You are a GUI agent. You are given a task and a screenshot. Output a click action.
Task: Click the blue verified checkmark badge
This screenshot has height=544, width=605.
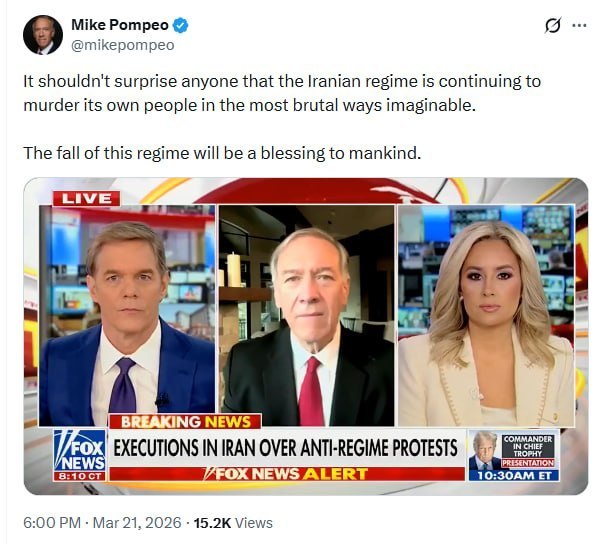pyautogui.click(x=180, y=25)
